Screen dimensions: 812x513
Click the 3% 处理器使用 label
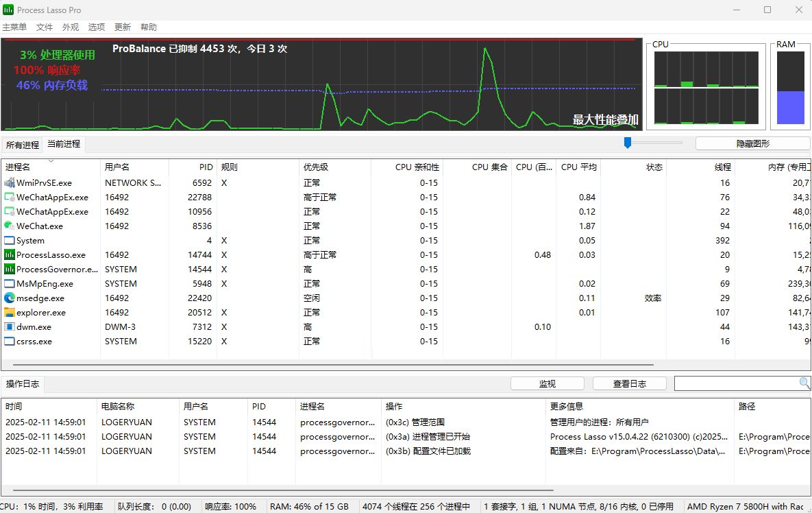(x=58, y=55)
